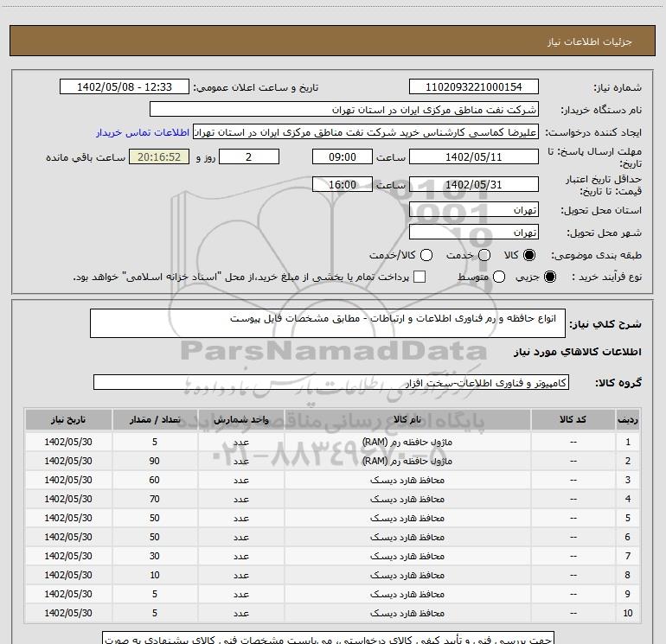Click item name in row 3 محافظ هارد دیسک

[407, 480]
